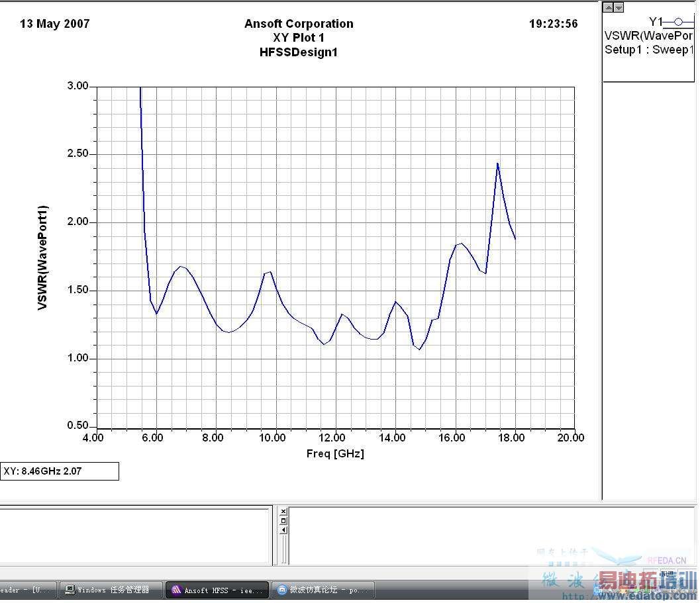
Task: Click the VSWR curve peak near 17.5 GHz
Action: 497,163
